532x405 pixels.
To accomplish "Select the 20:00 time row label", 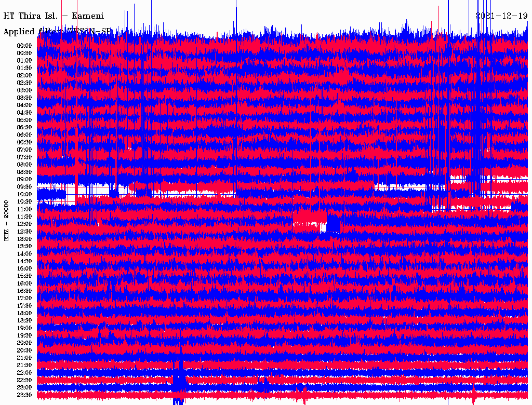I will click(24, 343).
